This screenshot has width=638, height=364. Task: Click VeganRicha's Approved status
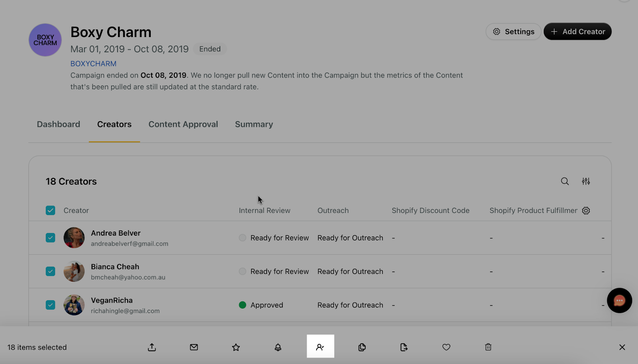click(261, 305)
